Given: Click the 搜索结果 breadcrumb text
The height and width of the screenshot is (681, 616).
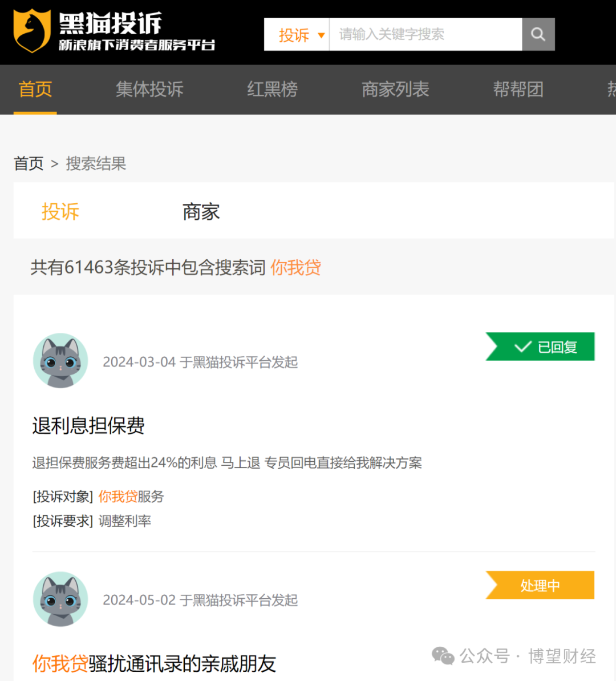Looking at the screenshot, I should coord(96,164).
